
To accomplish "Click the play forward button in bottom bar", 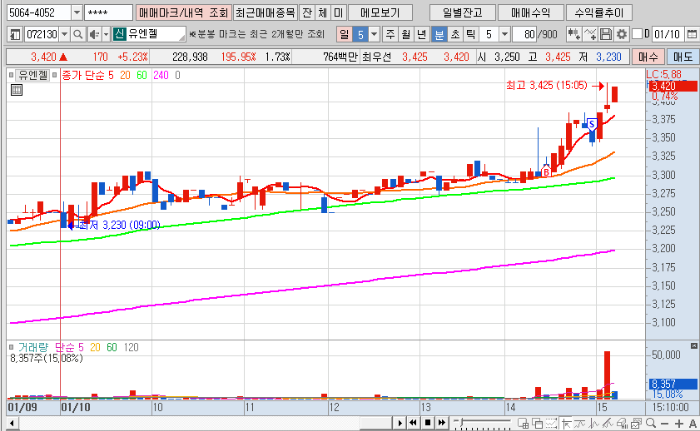I will pyautogui.click(x=400, y=423).
